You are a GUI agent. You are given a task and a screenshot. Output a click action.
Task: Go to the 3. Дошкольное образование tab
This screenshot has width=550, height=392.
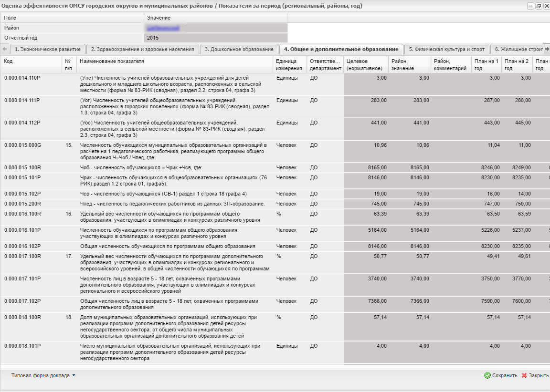pos(239,49)
